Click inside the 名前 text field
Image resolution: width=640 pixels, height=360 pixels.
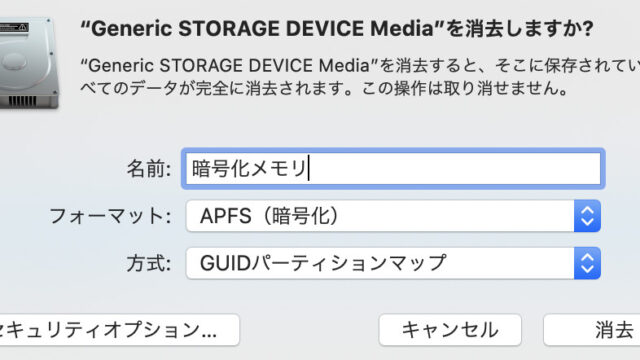pos(393,169)
